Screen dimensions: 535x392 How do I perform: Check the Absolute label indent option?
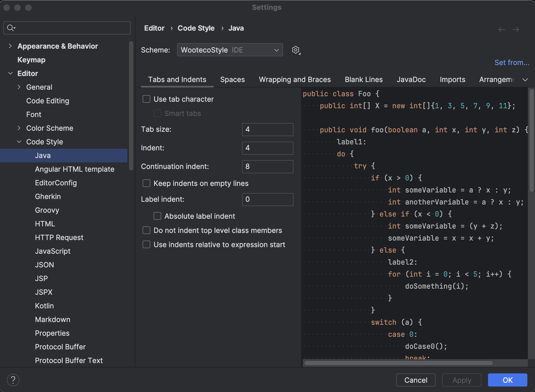click(x=157, y=216)
